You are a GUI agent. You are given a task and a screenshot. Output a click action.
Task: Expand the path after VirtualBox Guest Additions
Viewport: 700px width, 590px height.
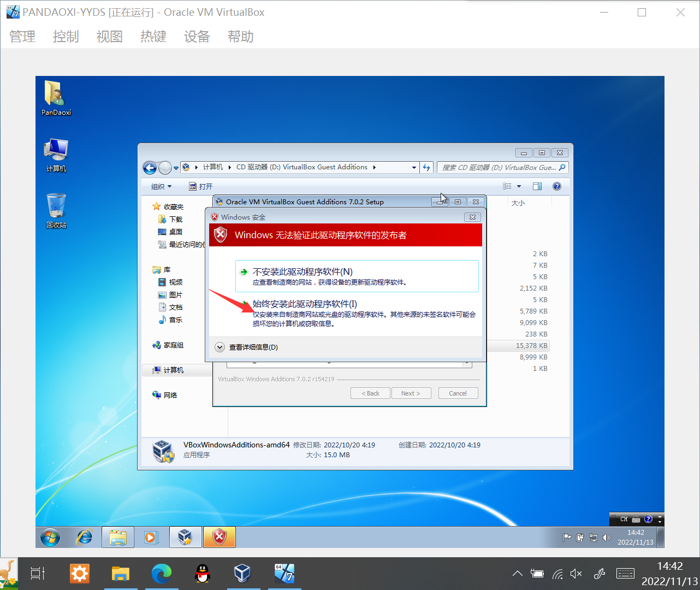374,167
